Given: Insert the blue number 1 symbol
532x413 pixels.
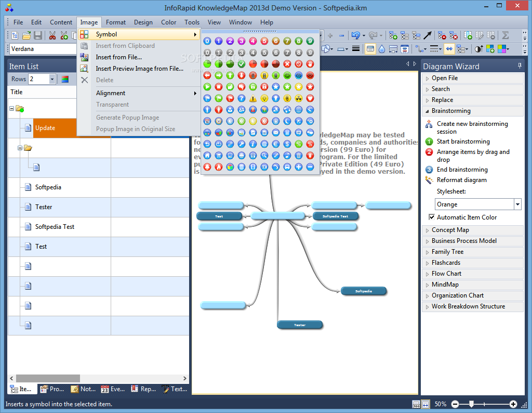Looking at the screenshot, I should (x=219, y=41).
